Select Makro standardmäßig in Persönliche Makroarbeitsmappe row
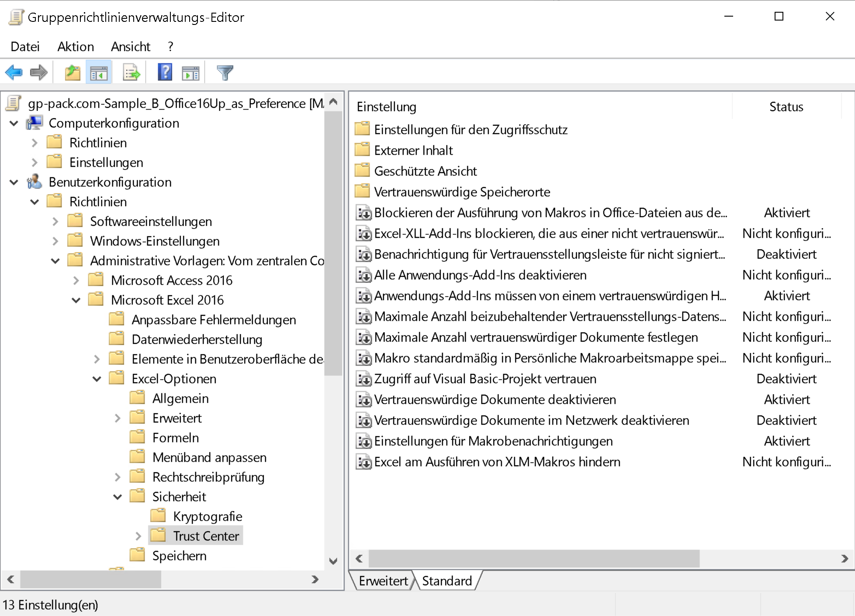Viewport: 855px width, 616px height. point(550,358)
